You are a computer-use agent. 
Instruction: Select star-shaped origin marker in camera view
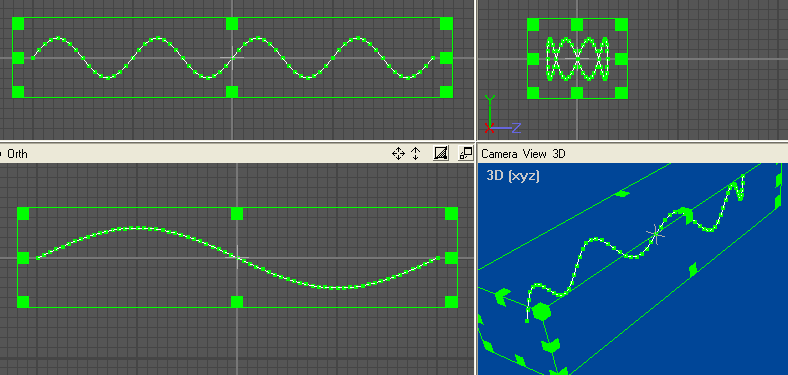(x=656, y=233)
